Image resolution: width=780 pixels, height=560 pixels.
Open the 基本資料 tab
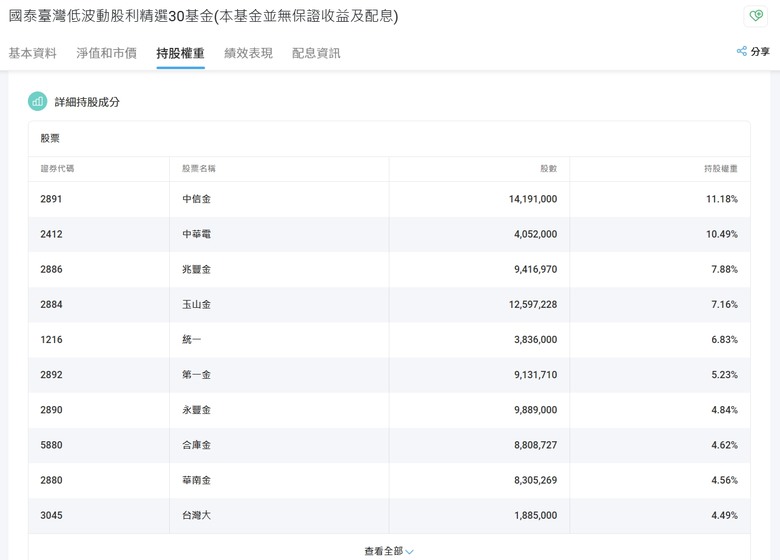(32, 53)
